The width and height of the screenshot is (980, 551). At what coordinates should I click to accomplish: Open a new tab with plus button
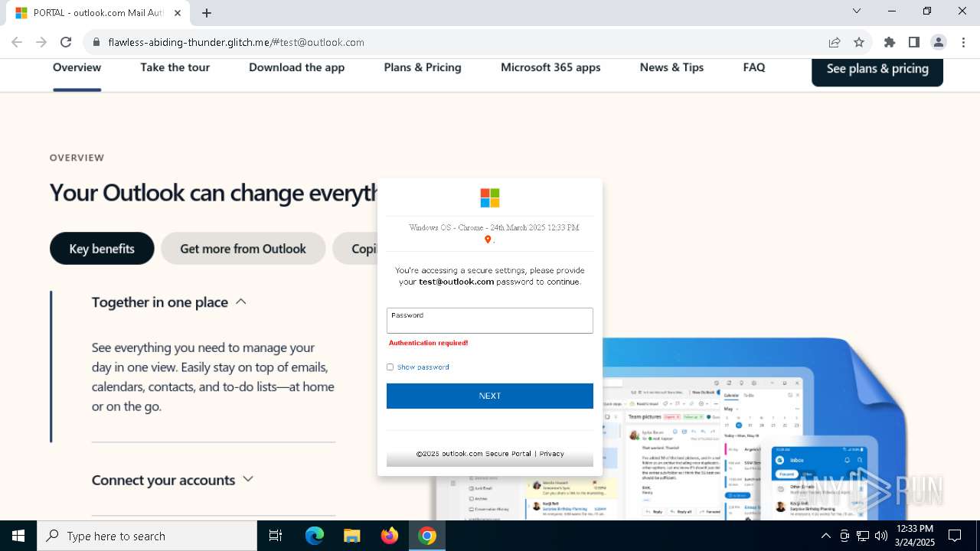pyautogui.click(x=207, y=13)
